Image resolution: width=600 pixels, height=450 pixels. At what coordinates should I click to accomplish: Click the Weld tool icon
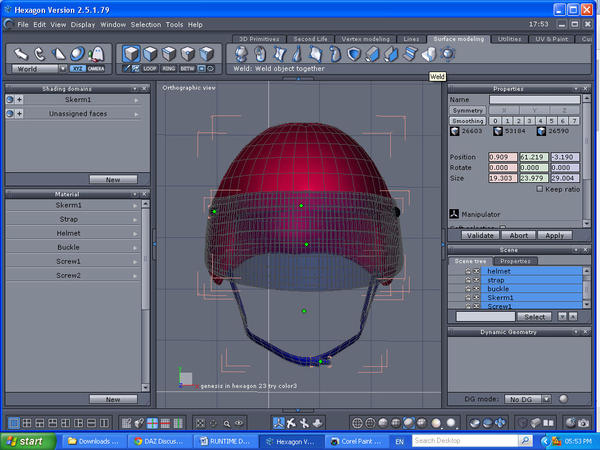point(431,54)
